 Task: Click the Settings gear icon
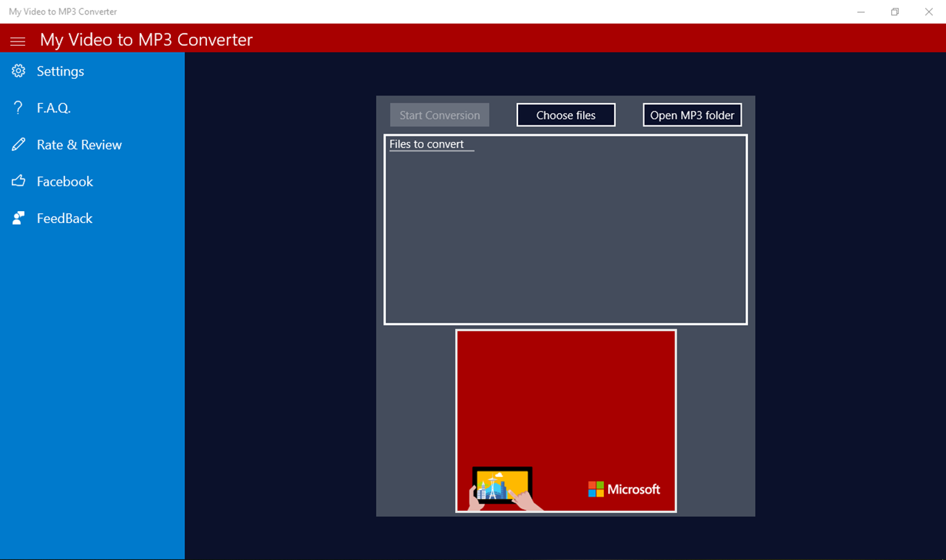coord(19,71)
